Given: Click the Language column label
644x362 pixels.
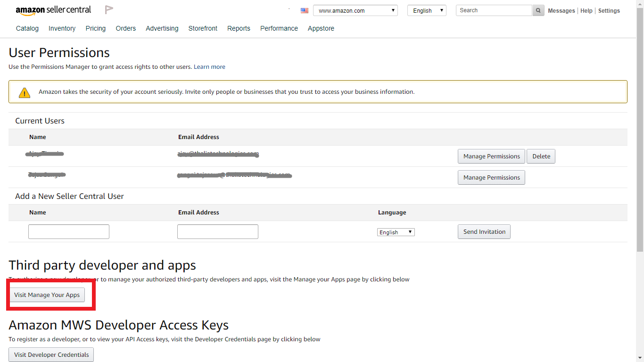Looking at the screenshot, I should point(392,213).
